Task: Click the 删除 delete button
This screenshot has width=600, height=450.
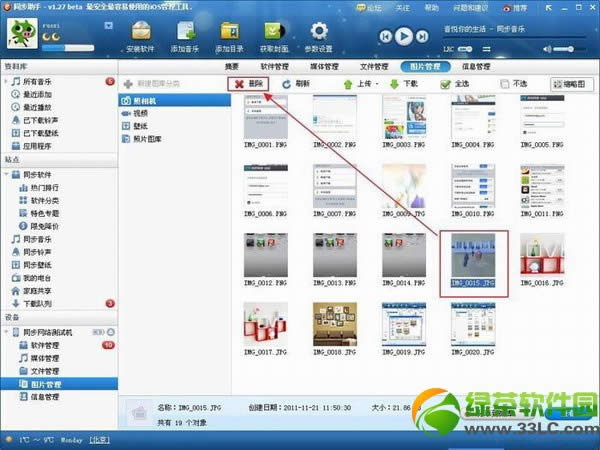Action: (x=248, y=84)
